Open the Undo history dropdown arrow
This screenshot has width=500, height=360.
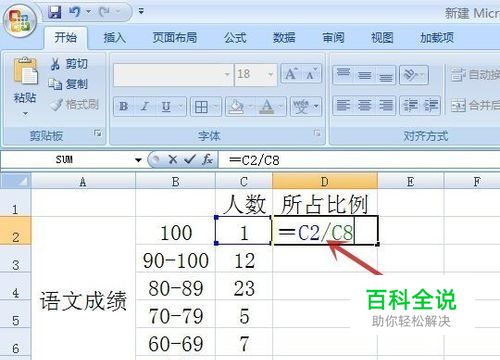[x=89, y=12]
